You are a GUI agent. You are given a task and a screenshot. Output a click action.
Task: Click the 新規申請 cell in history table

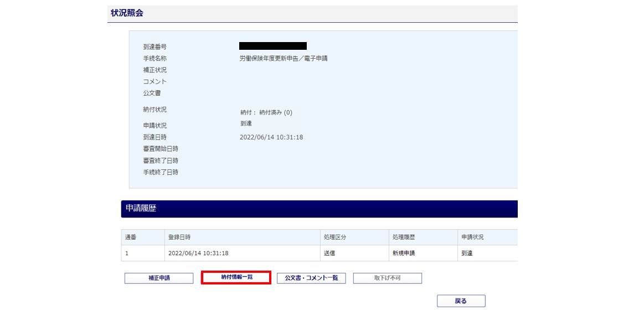click(404, 253)
